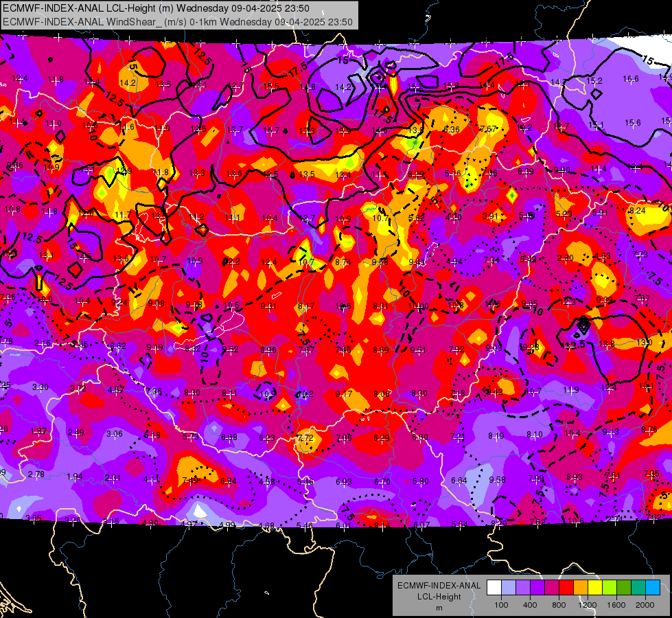Click the grid value 9.17

pyautogui.click(x=344, y=393)
